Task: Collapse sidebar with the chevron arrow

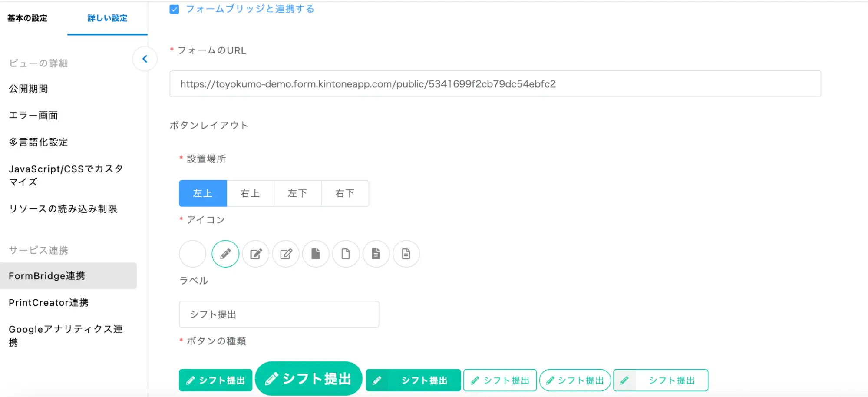Action: click(x=145, y=59)
